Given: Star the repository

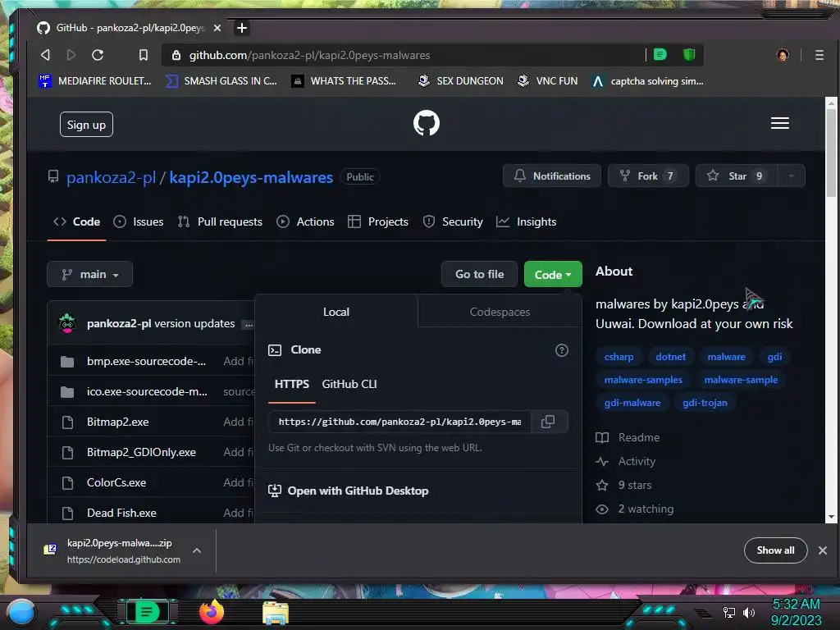Looking at the screenshot, I should (736, 176).
